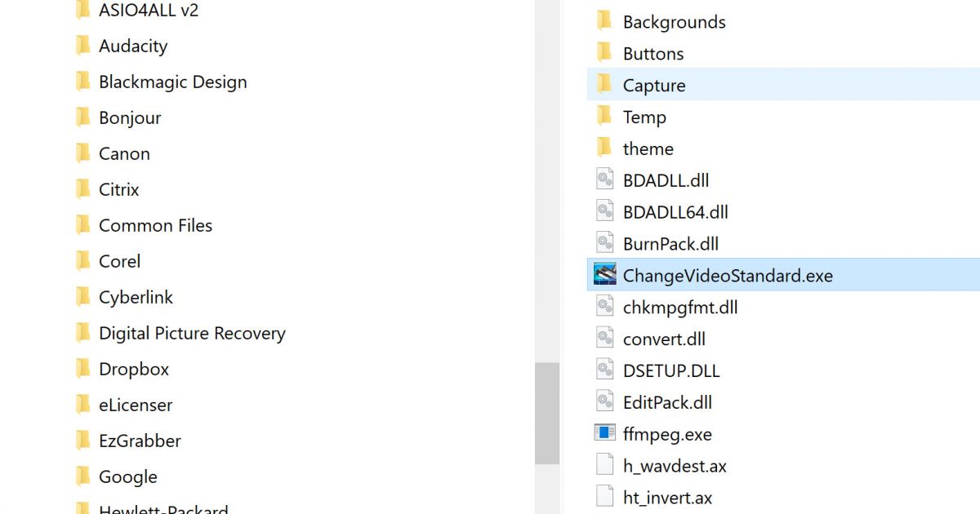This screenshot has width=980, height=514.
Task: Open the theme folder
Action: tap(648, 148)
